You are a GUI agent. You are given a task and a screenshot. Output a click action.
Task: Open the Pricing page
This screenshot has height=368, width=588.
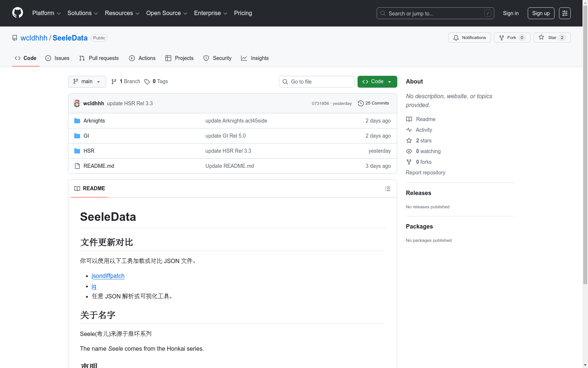243,13
